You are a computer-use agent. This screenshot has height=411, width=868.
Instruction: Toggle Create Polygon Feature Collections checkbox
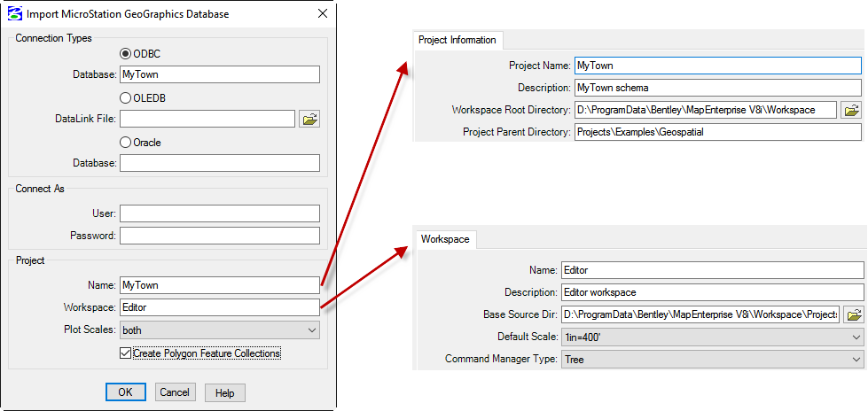click(126, 353)
